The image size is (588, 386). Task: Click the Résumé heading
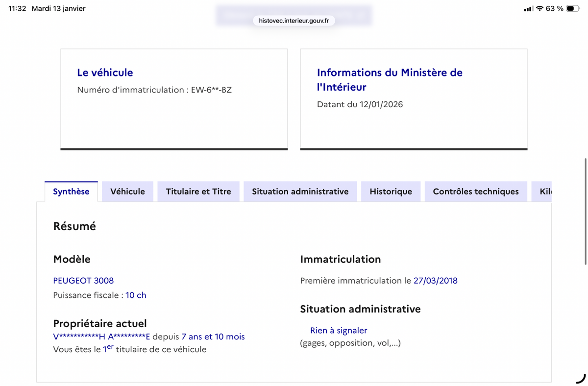74,226
